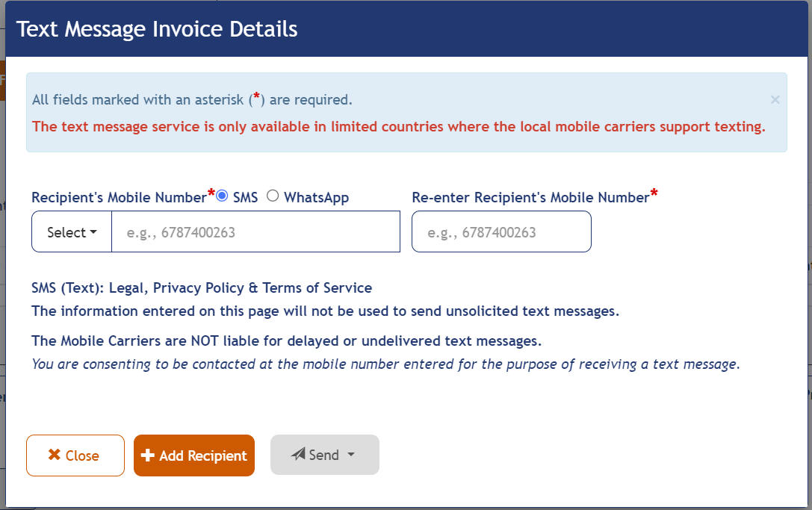Click the dismiss × on the alert banner

pyautogui.click(x=775, y=99)
